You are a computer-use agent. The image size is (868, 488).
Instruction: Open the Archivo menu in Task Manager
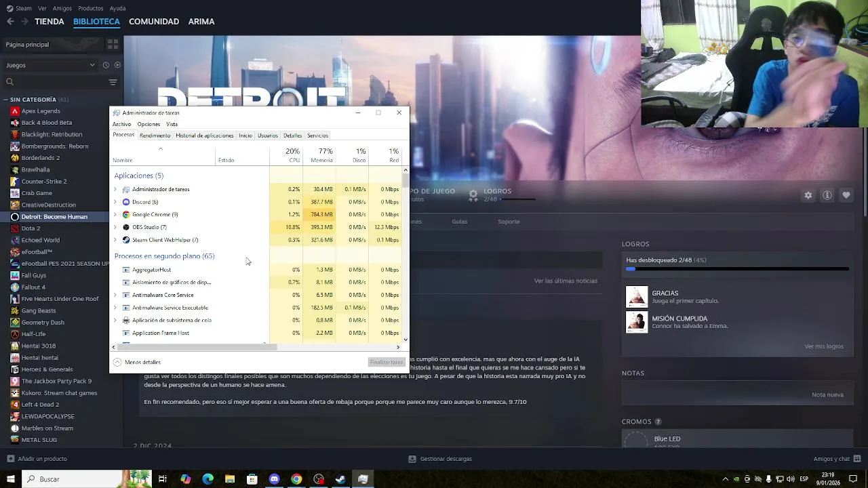[121, 125]
